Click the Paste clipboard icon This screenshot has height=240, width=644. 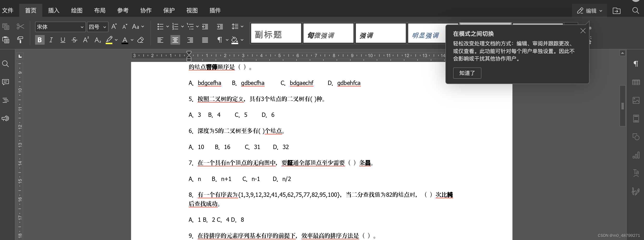click(6, 40)
